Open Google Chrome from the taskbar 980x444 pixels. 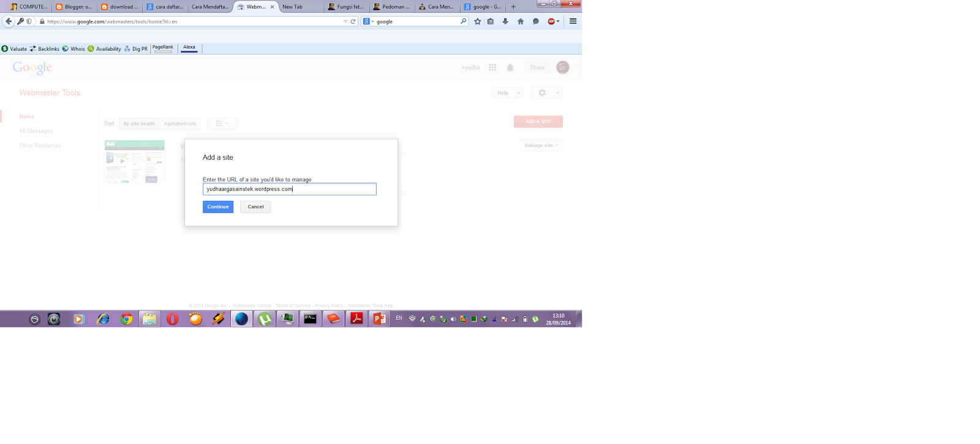click(x=127, y=319)
